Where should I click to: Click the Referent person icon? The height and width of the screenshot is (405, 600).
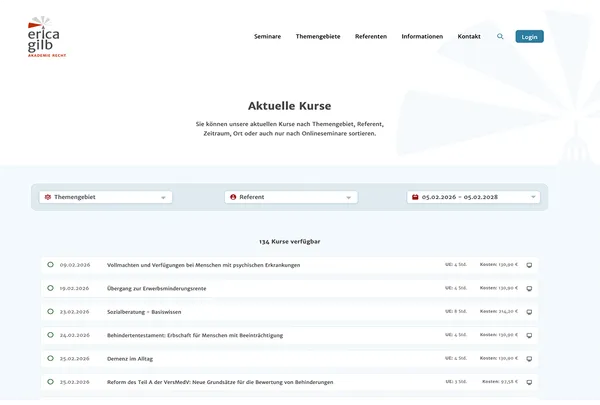(x=233, y=197)
